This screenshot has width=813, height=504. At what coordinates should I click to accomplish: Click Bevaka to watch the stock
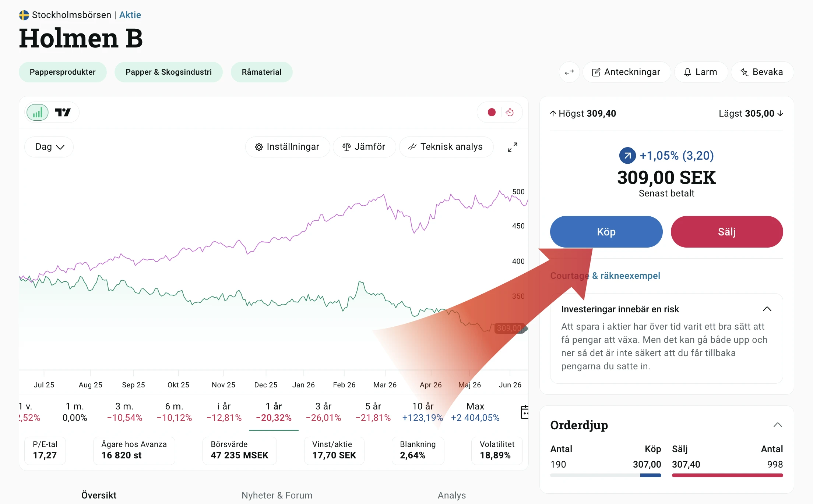click(x=762, y=72)
